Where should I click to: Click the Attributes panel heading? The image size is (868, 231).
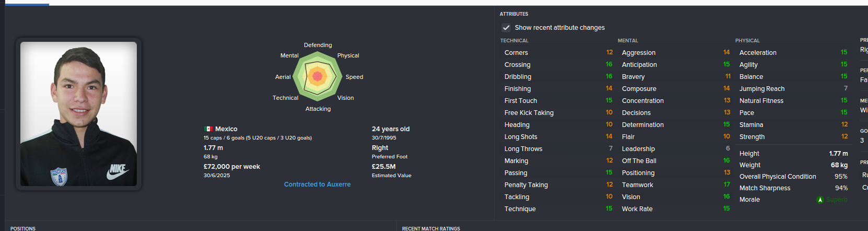coord(514,14)
